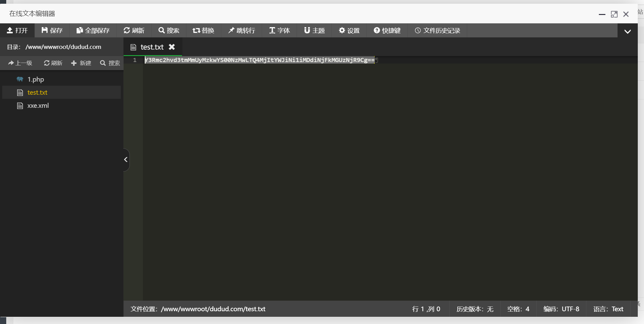
Task: Change language mode via 语言: Text
Action: tap(608, 309)
